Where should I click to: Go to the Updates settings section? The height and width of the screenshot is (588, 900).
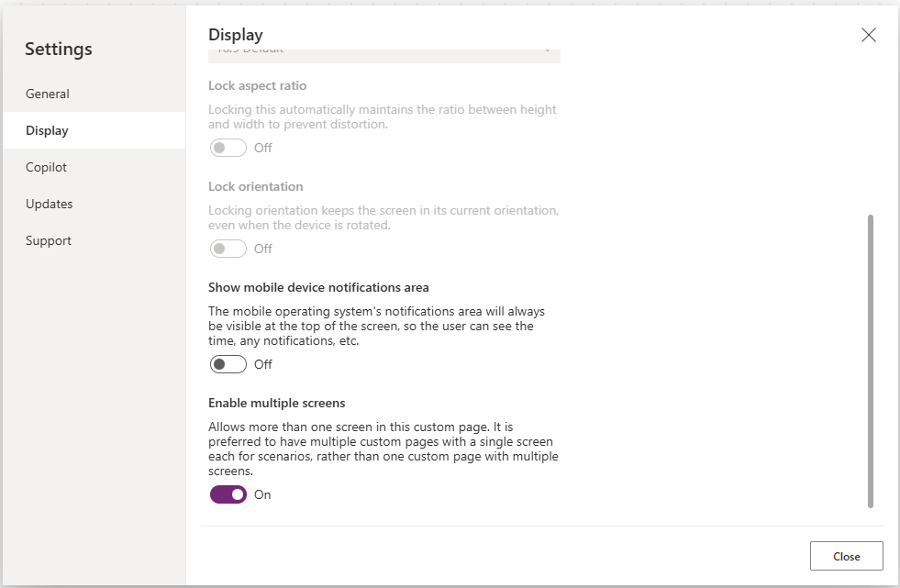pyautogui.click(x=50, y=204)
